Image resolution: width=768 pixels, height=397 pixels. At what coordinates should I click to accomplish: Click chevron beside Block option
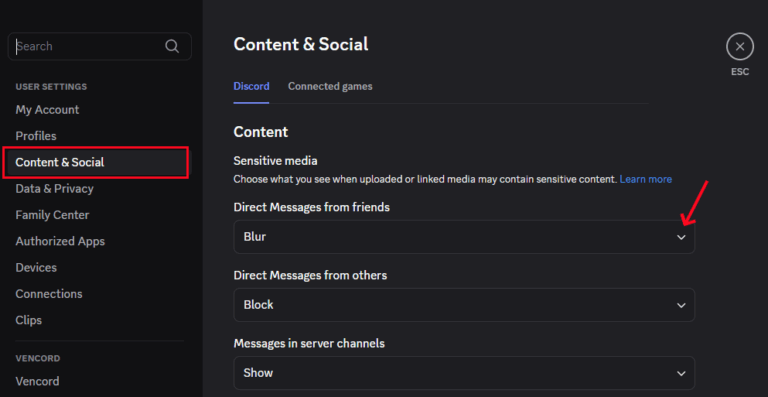pyautogui.click(x=681, y=305)
